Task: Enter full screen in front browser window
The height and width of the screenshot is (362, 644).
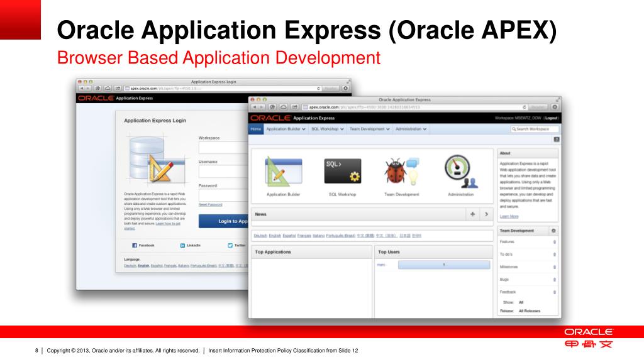Action: tap(557, 100)
